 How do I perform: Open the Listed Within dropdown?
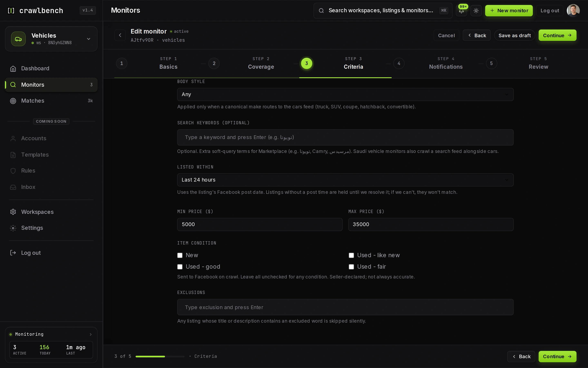[345, 180]
